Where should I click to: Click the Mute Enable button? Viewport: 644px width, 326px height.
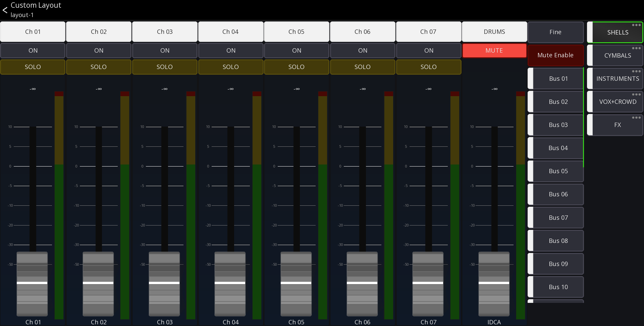[555, 55]
